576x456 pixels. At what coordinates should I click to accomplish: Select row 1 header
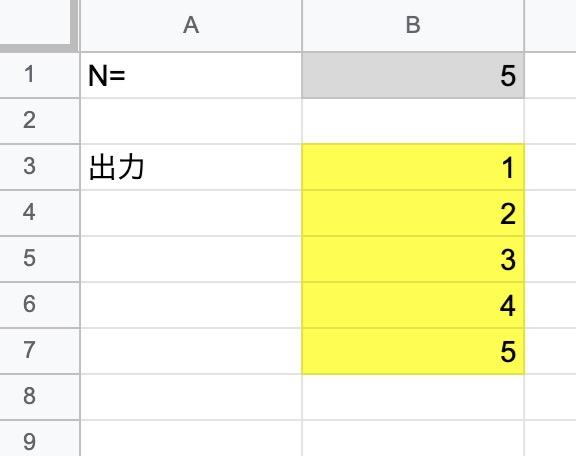pos(39,75)
